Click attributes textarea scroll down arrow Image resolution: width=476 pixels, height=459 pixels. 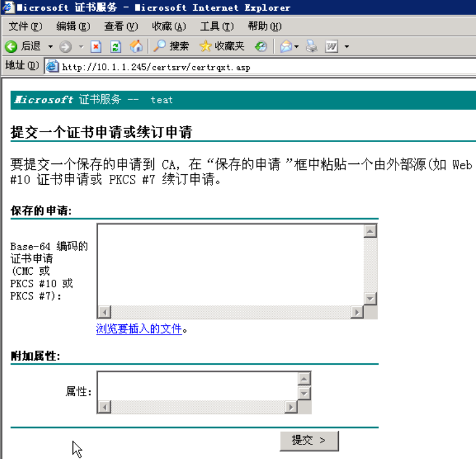coord(304,394)
